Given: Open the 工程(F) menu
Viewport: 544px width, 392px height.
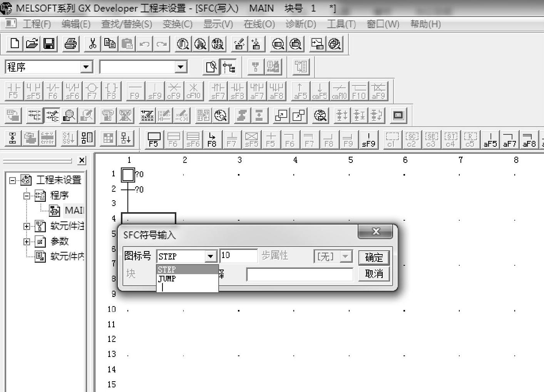Looking at the screenshot, I should (x=37, y=24).
